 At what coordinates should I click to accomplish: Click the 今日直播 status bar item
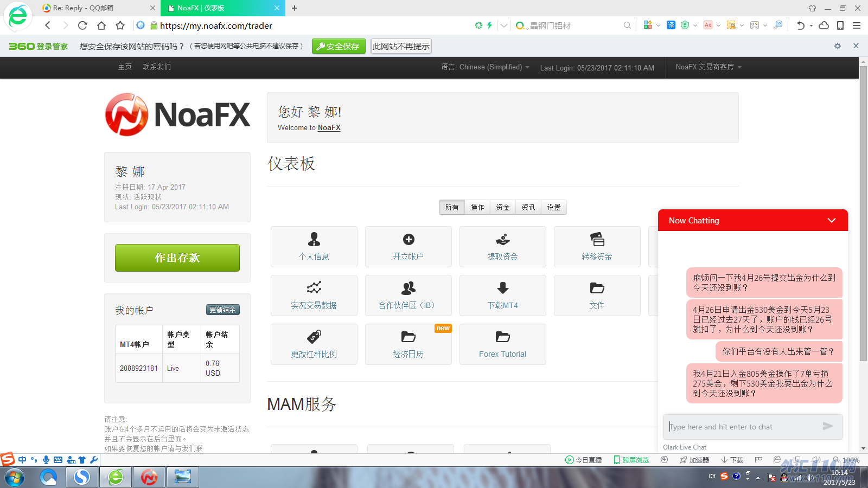click(584, 460)
